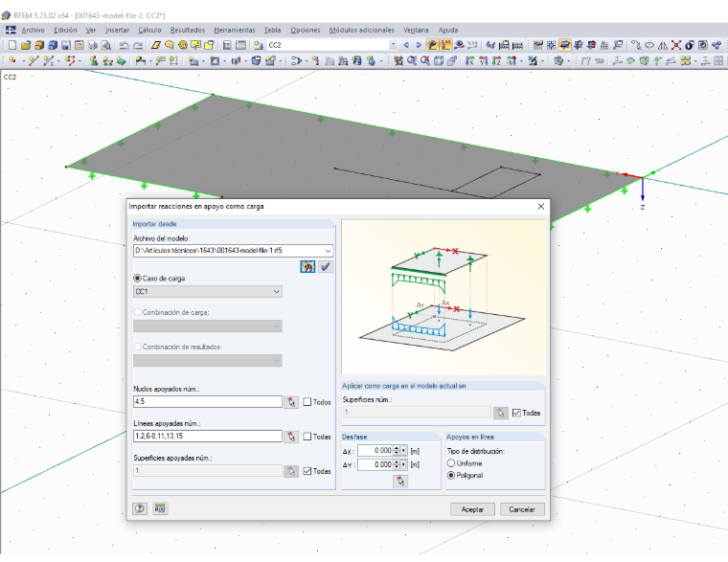Screen dimensions: 728x562
Task: Select 'Uniforme' distribution type
Action: (x=451, y=463)
